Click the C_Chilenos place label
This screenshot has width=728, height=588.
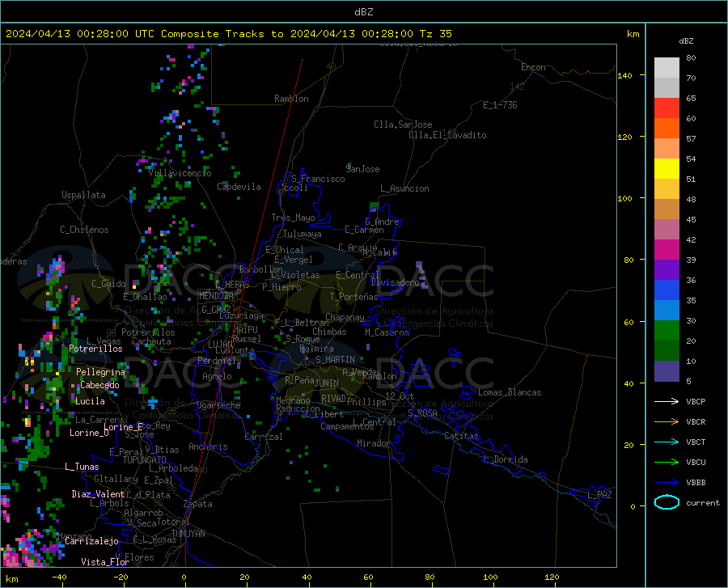pos(84,230)
